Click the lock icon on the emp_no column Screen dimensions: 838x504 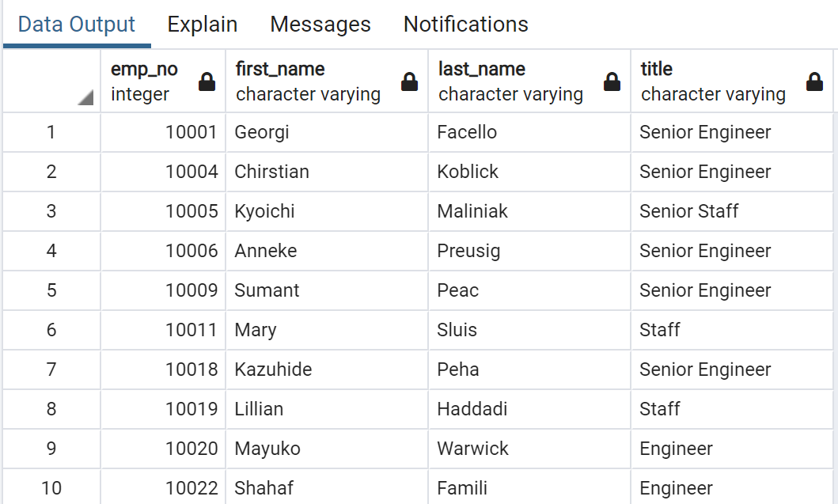[207, 81]
